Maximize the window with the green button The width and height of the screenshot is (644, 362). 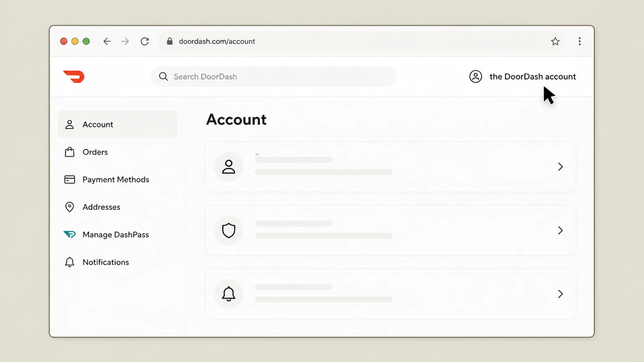tap(86, 41)
